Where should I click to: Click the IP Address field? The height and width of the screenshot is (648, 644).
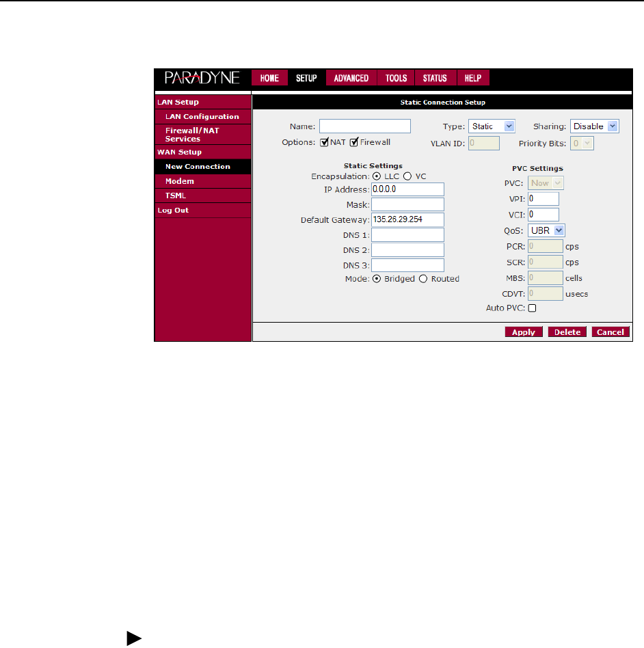[x=407, y=189]
